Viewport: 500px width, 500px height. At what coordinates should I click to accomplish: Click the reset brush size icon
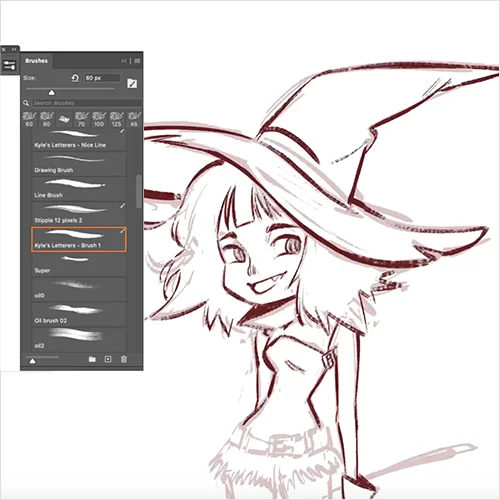click(x=75, y=78)
